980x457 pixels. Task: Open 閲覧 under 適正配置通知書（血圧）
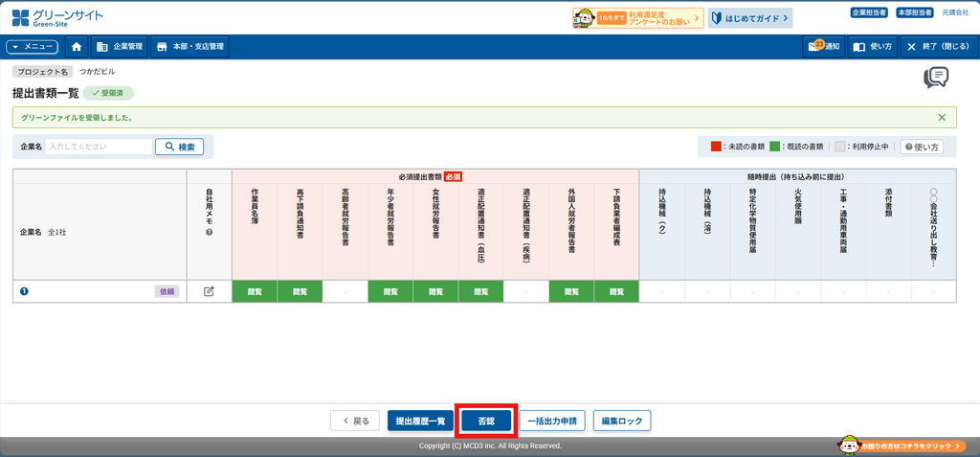coord(480,291)
